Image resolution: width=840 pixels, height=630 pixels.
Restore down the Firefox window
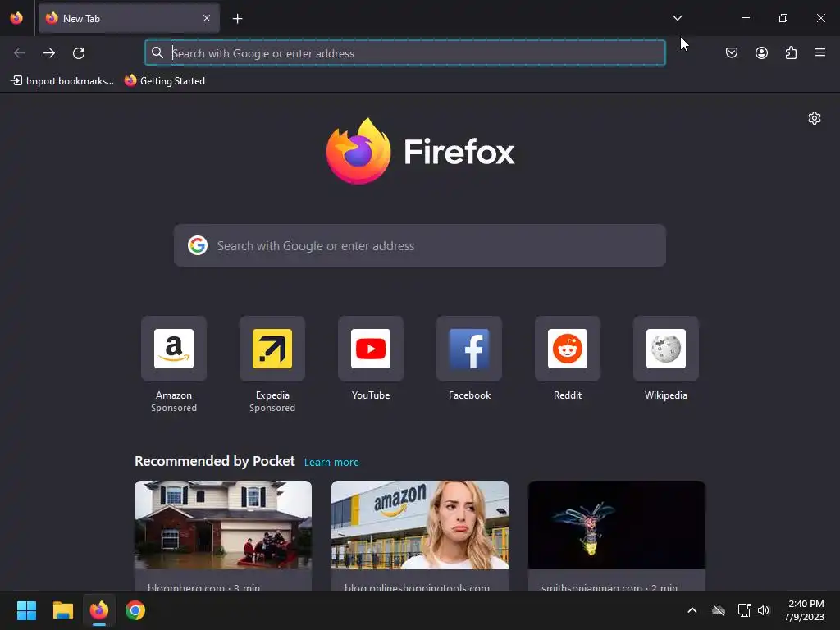click(783, 18)
